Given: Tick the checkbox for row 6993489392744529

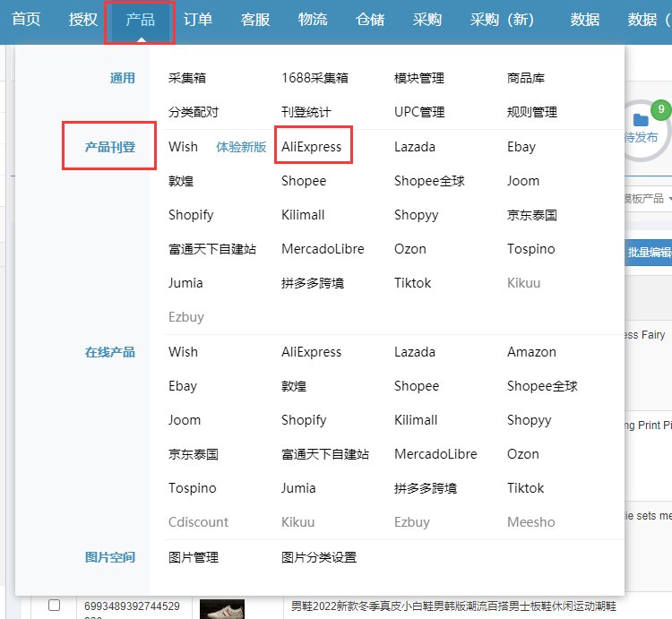Looking at the screenshot, I should [54, 606].
